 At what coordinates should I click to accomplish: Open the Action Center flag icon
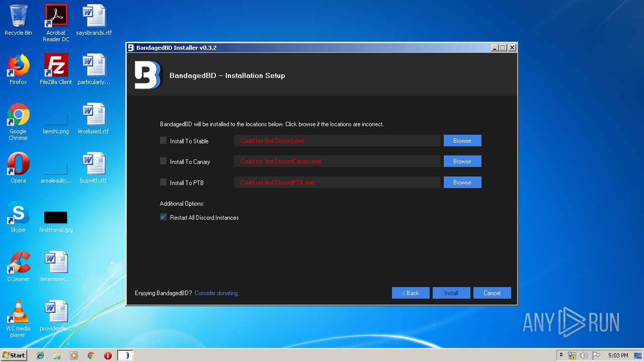pyautogui.click(x=596, y=355)
